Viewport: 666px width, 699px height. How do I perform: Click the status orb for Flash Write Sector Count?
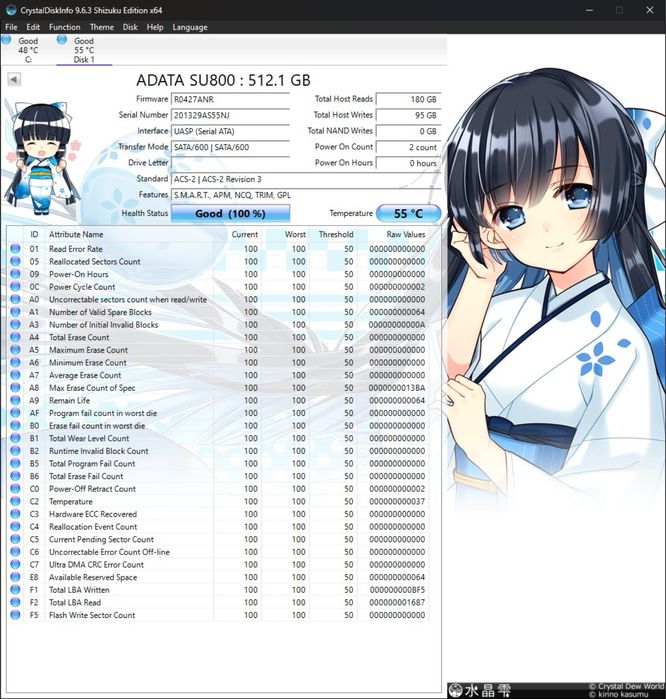15,614
